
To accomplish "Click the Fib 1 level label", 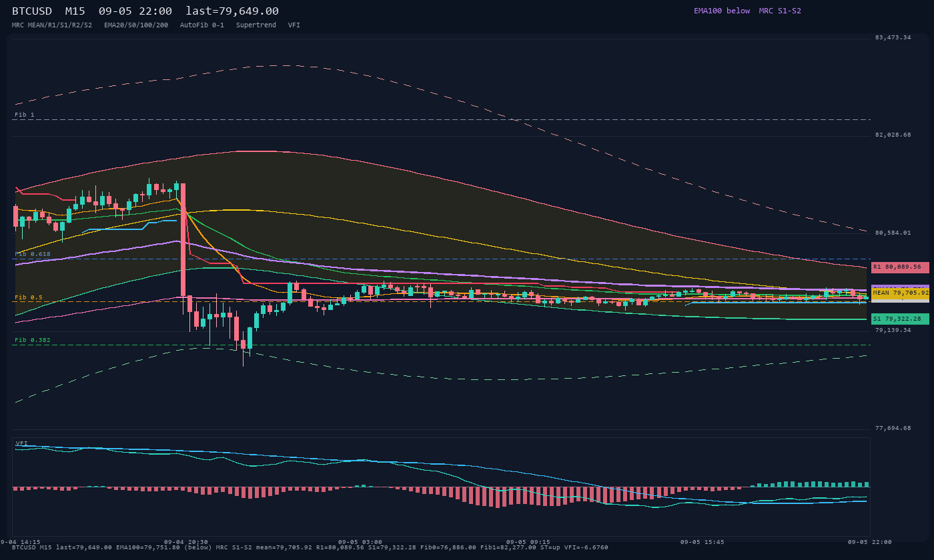I will click(25, 115).
